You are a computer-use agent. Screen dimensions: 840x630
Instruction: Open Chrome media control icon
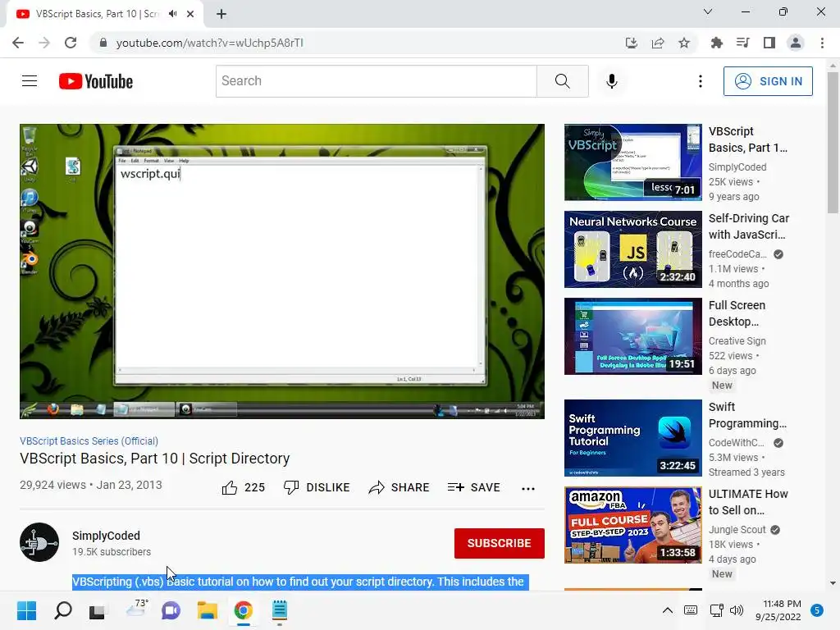(742, 43)
